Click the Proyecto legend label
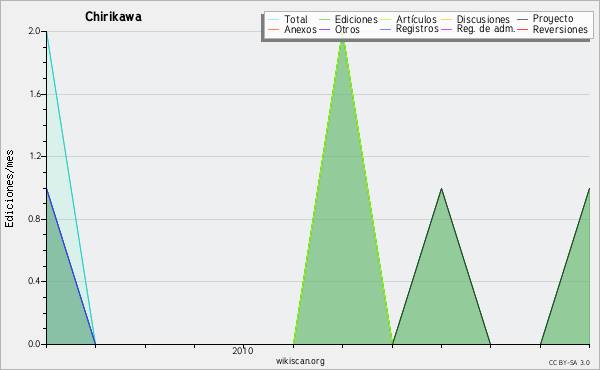Image resolution: width=600 pixels, height=370 pixels. click(553, 19)
